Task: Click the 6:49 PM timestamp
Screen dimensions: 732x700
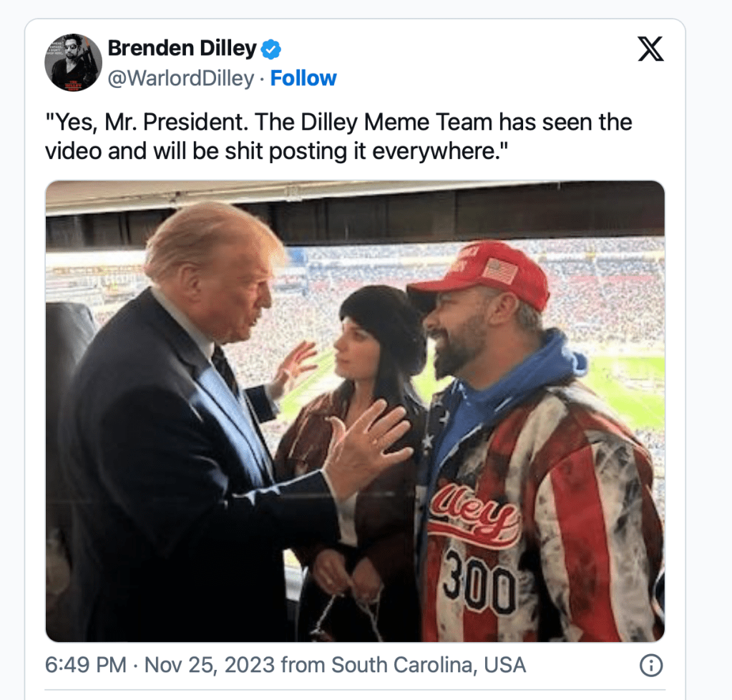Action: [87, 666]
